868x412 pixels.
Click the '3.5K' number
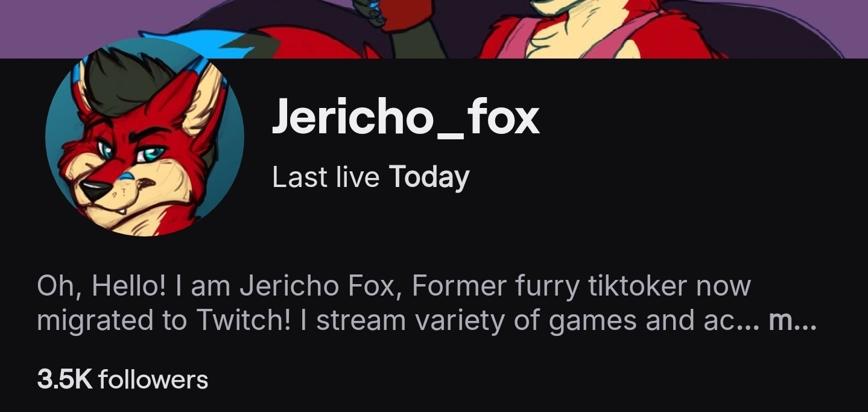pyautogui.click(x=65, y=380)
